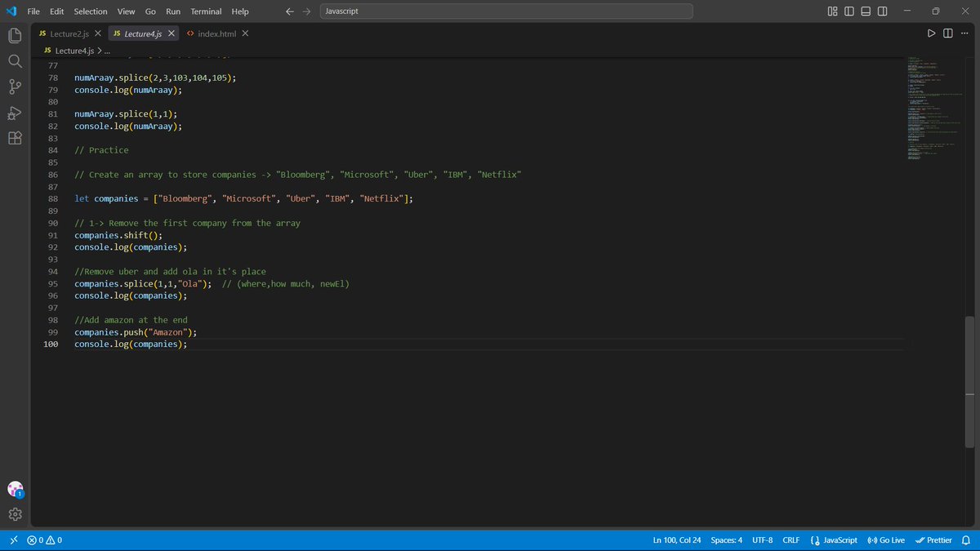Toggle the bottom Panel
Screen dimensions: 980x551
coord(866,11)
